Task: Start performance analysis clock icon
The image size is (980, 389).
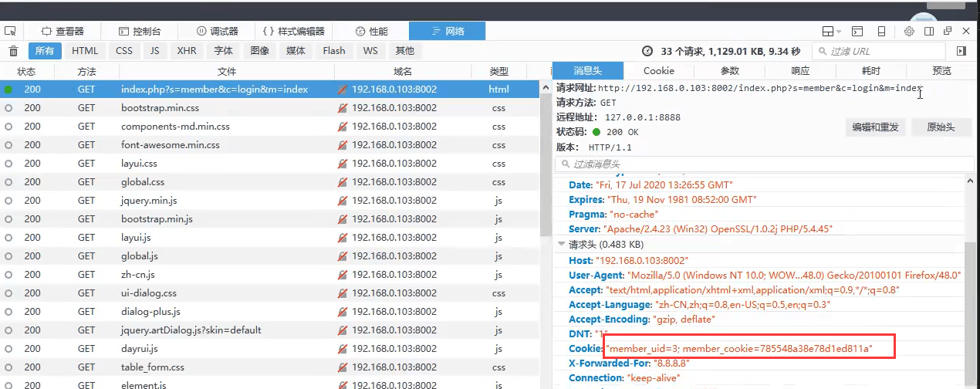Action: click(x=648, y=51)
